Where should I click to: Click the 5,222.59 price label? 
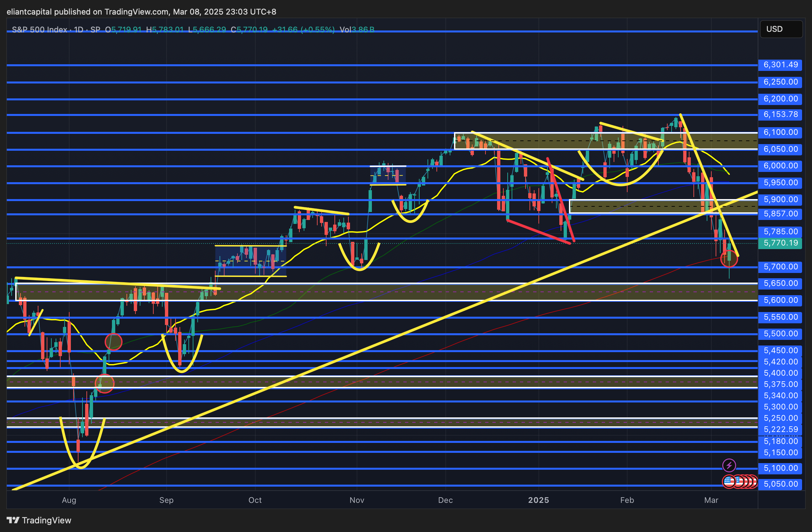pos(780,429)
